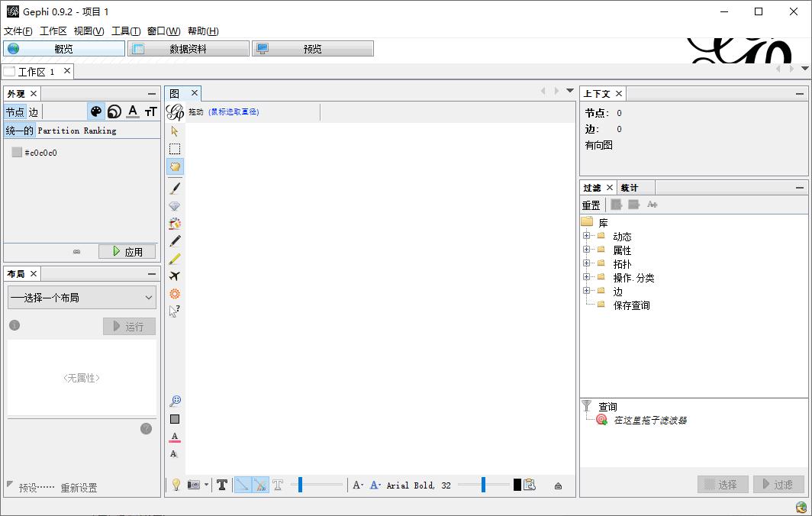Viewport: 812px width, 516px height.
Task: Switch to the 预览 view
Action: pyautogui.click(x=313, y=49)
